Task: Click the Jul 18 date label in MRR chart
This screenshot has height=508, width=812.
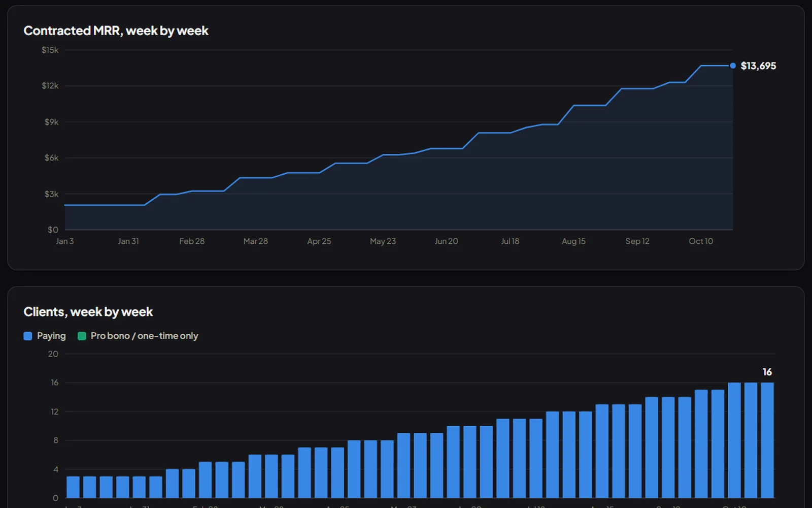Action: 510,241
